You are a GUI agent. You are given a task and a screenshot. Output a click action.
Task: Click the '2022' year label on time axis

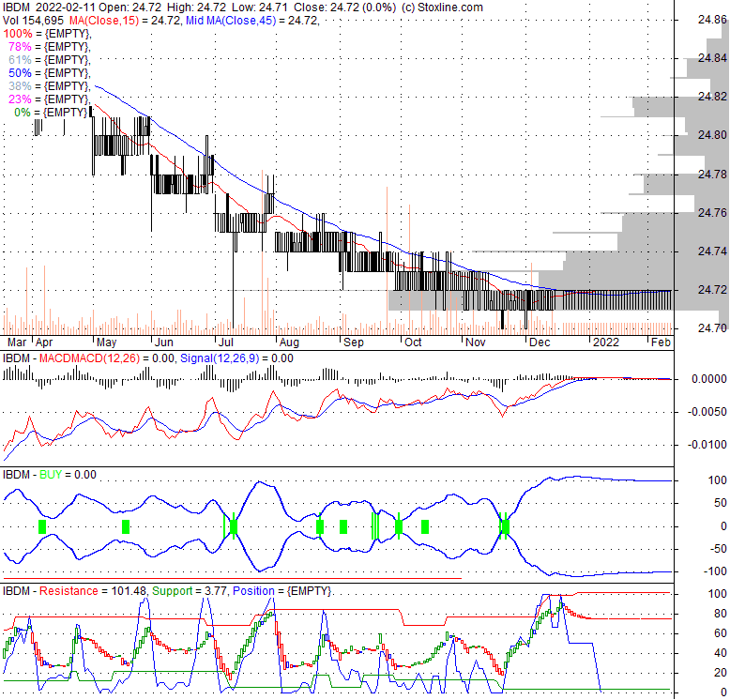tap(606, 342)
